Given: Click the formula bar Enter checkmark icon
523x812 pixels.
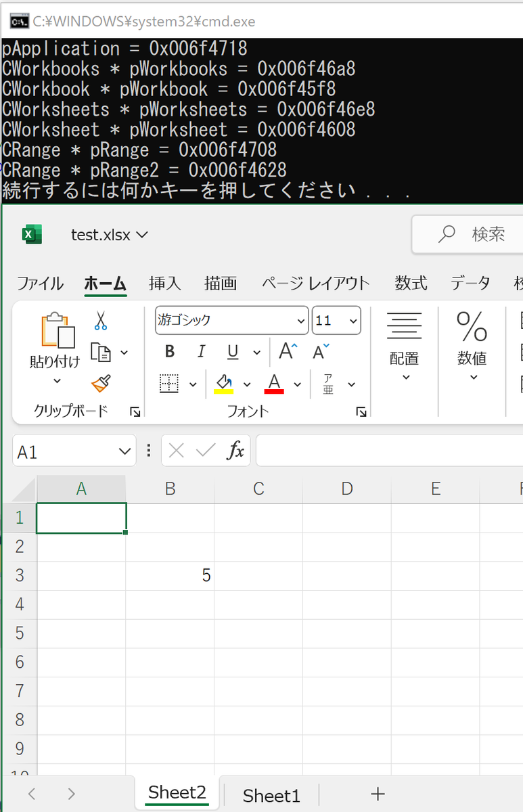Looking at the screenshot, I should [x=206, y=451].
